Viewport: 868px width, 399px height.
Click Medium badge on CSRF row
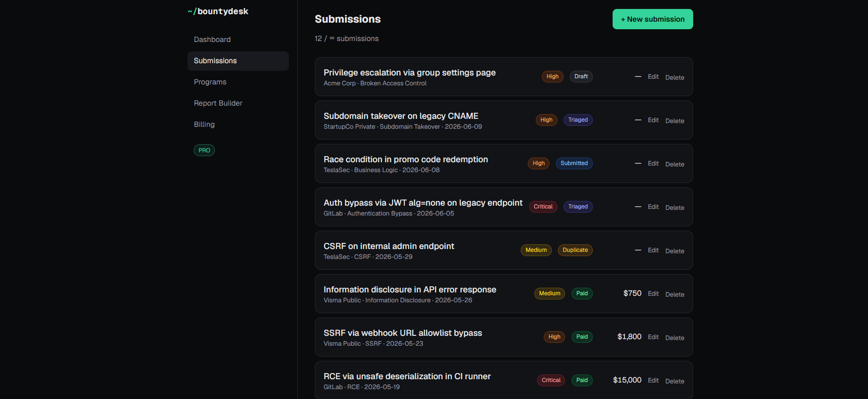(x=536, y=250)
